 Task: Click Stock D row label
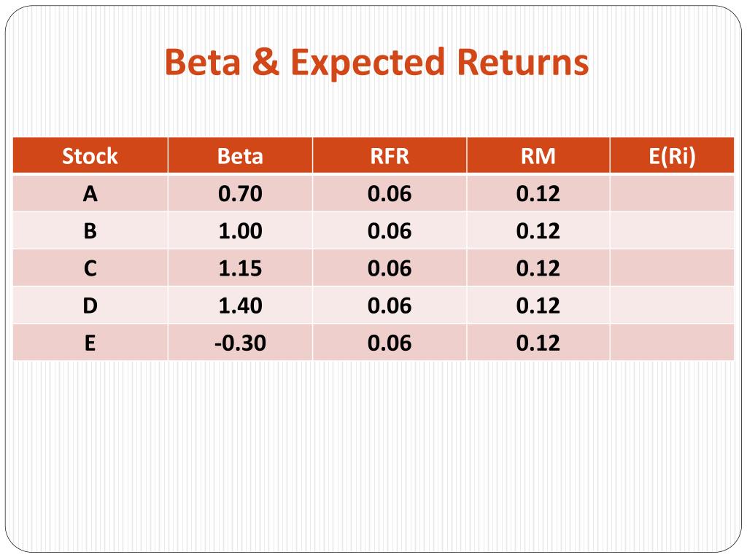click(90, 306)
